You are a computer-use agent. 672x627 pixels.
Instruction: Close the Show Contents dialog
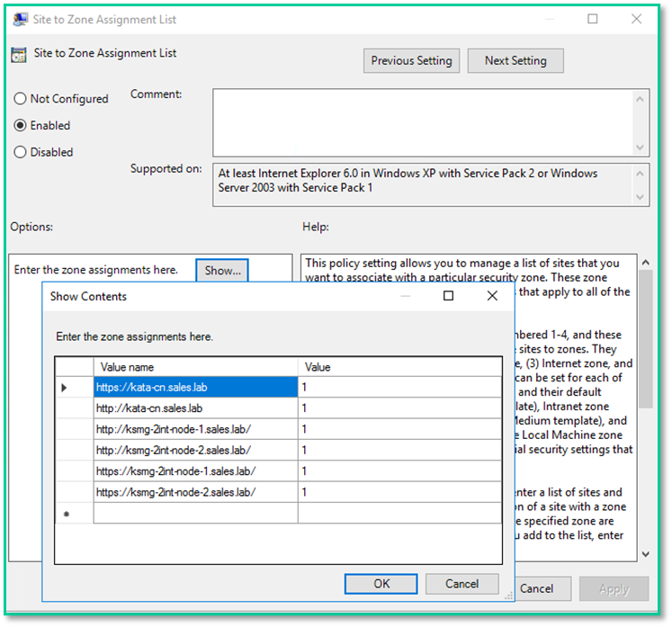pyautogui.click(x=492, y=296)
